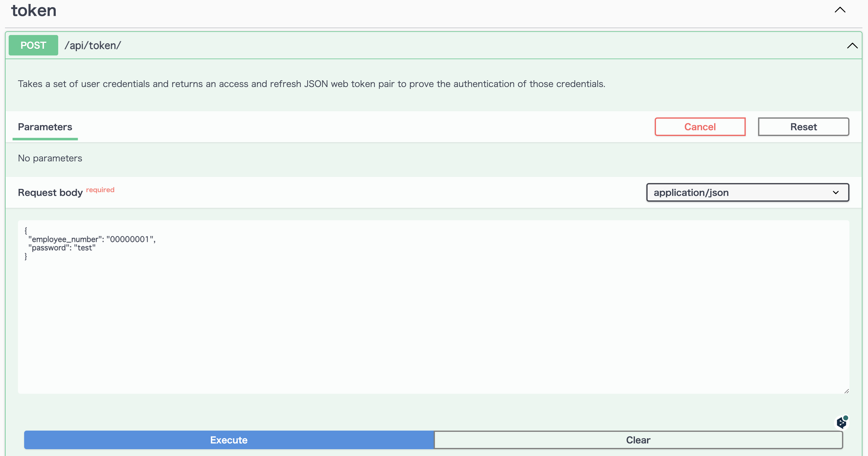This screenshot has height=456, width=868.
Task: Click the No parameters text
Action: coord(50,158)
